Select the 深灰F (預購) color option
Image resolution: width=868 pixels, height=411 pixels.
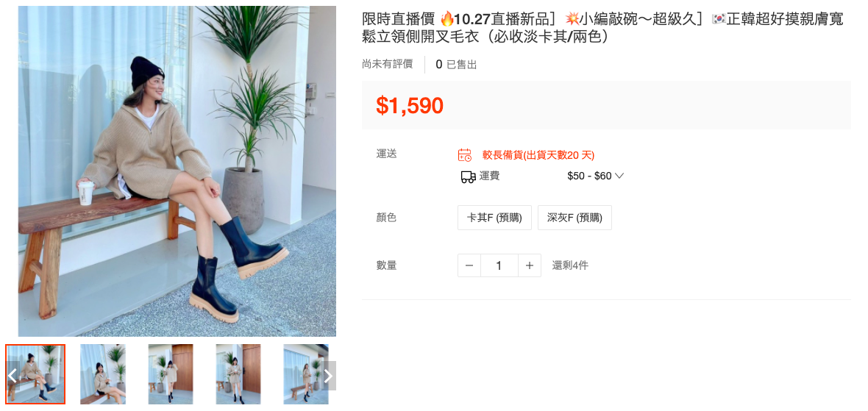[x=574, y=218]
